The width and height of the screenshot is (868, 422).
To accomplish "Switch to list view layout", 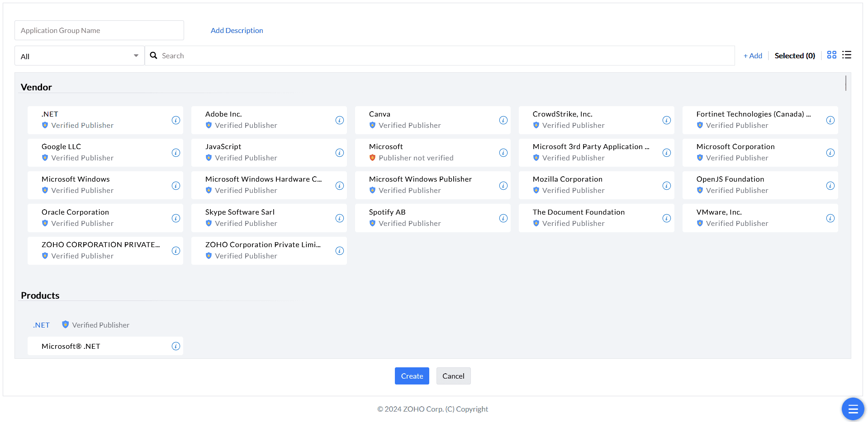I will point(846,55).
